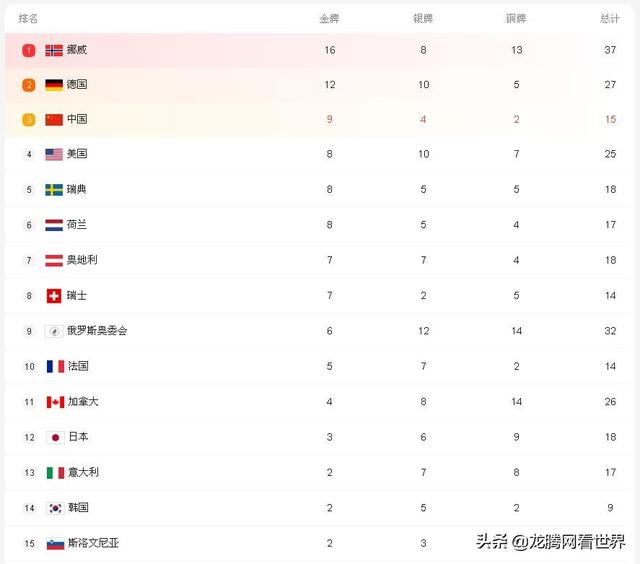Click the red rank 1 badge
The image size is (640, 564).
29,50
